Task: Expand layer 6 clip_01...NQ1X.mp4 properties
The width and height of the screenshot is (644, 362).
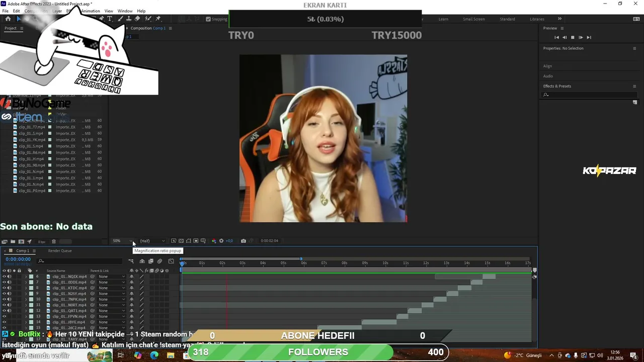Action: [x=26, y=277]
